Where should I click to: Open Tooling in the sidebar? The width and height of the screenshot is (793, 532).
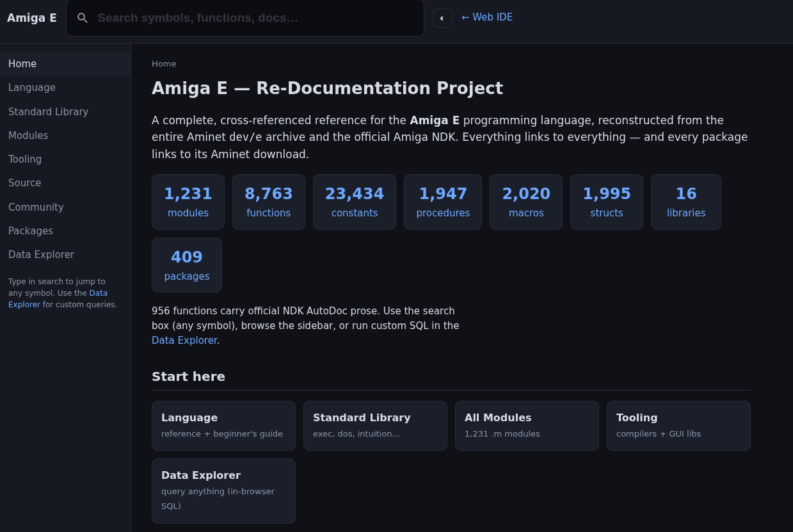[65, 159]
